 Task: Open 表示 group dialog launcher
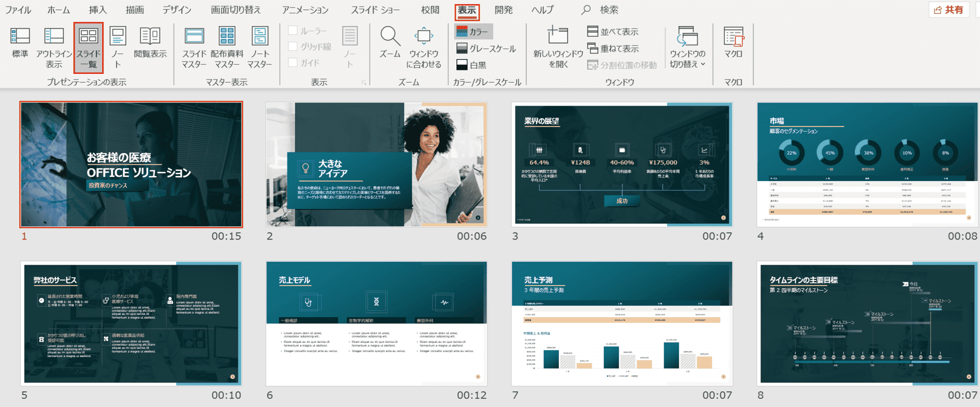364,83
